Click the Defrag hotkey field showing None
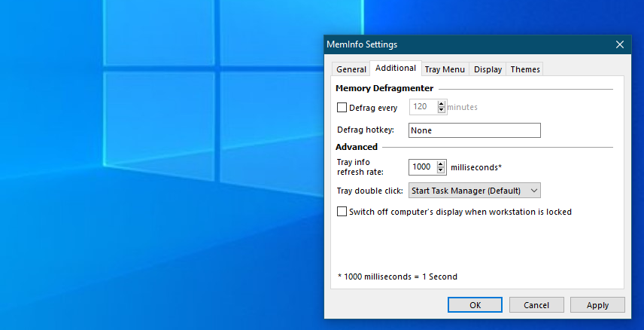The width and height of the screenshot is (644, 330). click(x=475, y=130)
